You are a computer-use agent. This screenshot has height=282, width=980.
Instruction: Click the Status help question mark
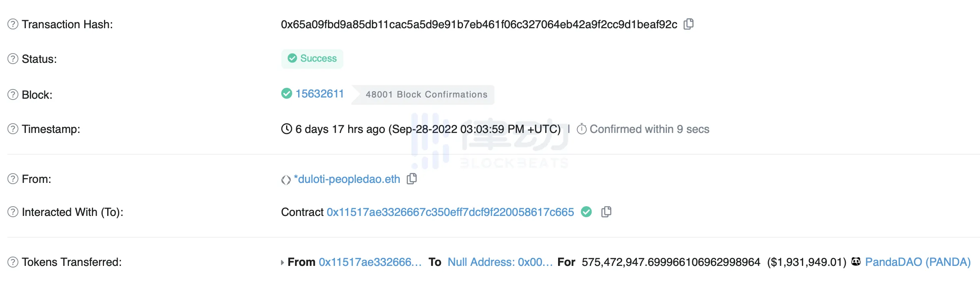click(13, 59)
